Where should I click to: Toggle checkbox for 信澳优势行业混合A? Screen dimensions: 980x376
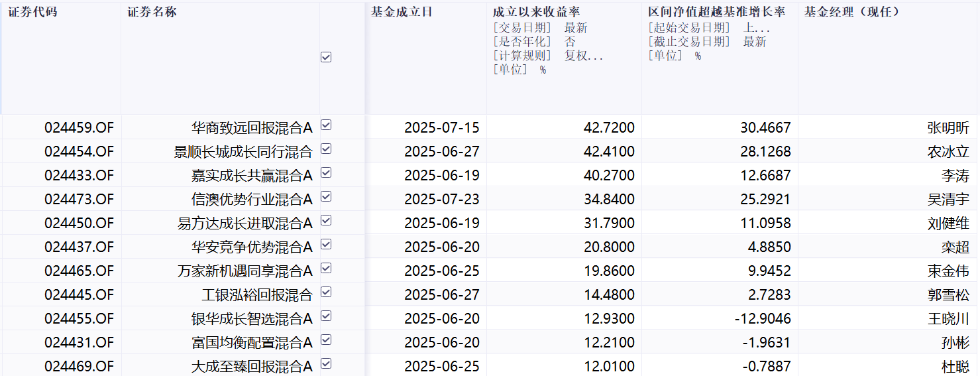tap(326, 197)
